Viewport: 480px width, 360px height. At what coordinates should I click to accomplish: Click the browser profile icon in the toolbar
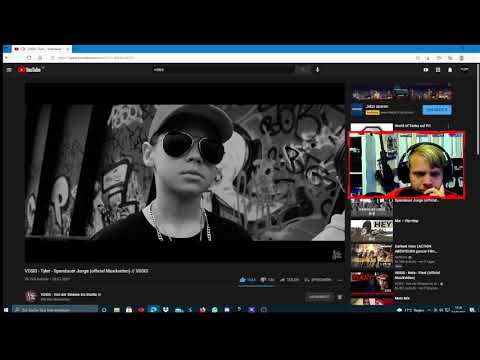pos(461,58)
